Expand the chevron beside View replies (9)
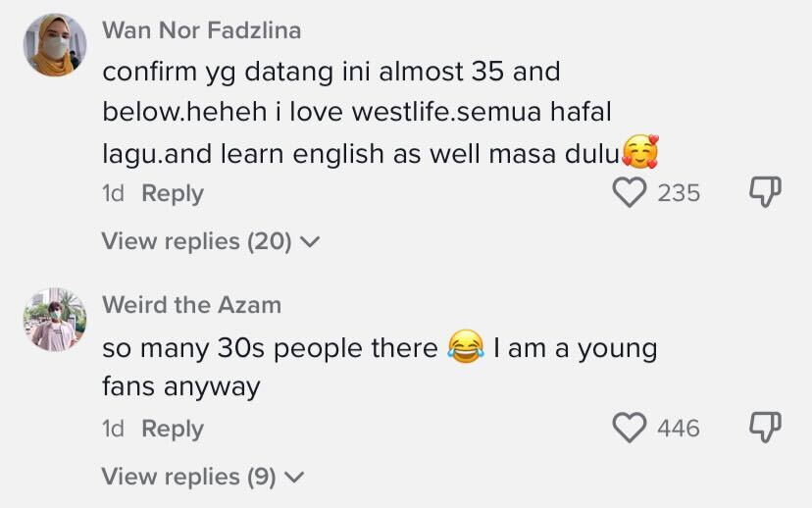The height and width of the screenshot is (508, 812). 293,478
